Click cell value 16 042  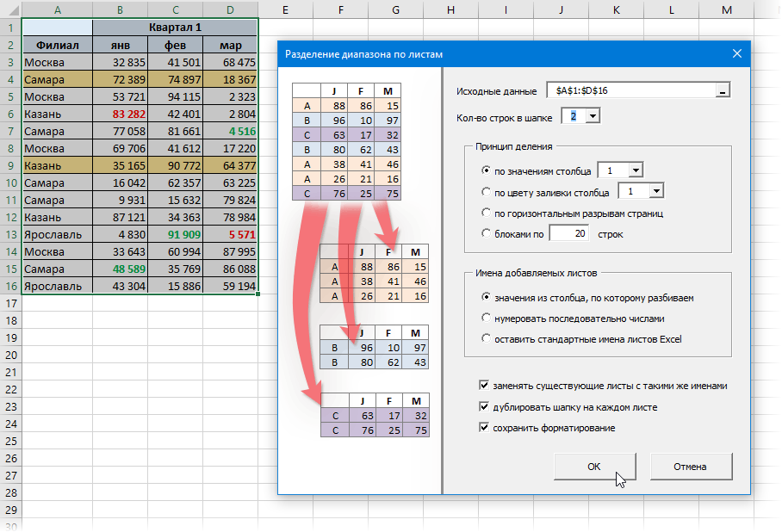pos(121,183)
